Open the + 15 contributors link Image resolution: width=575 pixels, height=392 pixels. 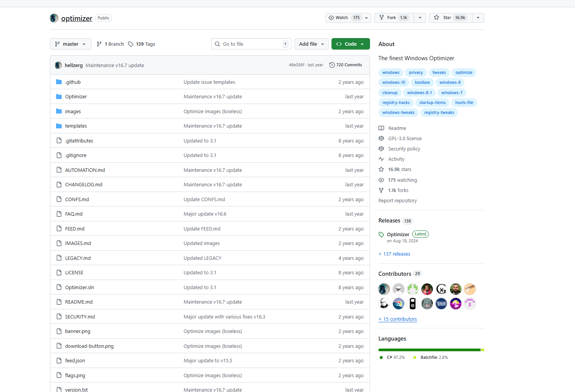point(398,319)
